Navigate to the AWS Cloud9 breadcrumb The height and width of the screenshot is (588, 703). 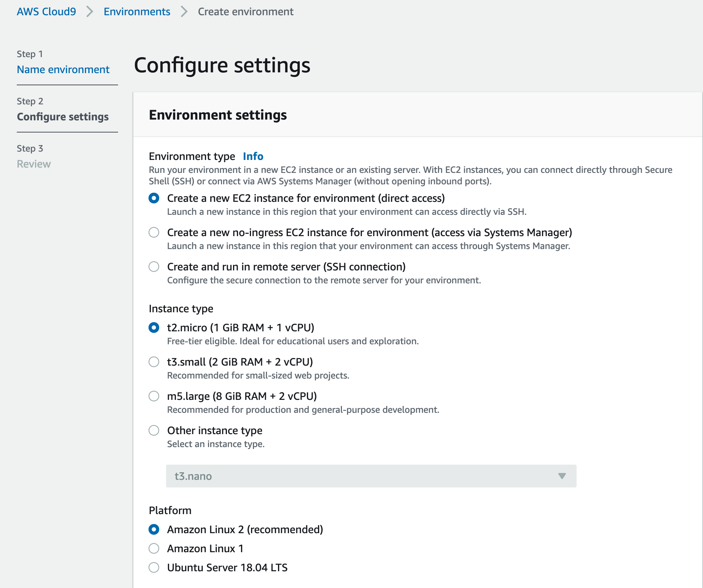(46, 11)
